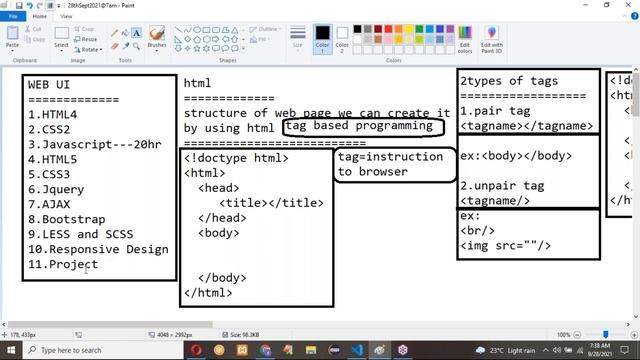Choose the Left arrow shape
640x360 pixels.
(225, 40)
